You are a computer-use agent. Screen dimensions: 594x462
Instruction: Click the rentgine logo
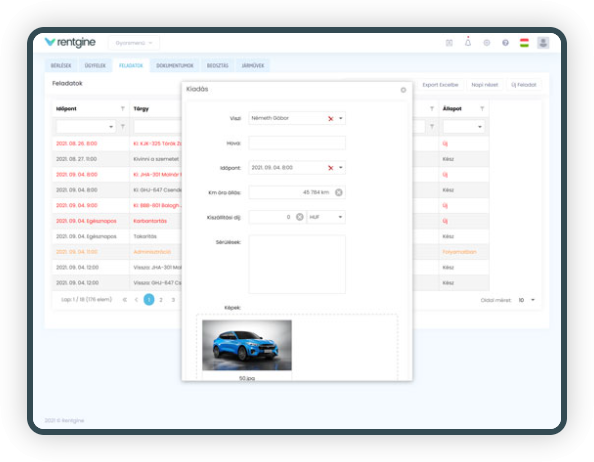point(70,42)
